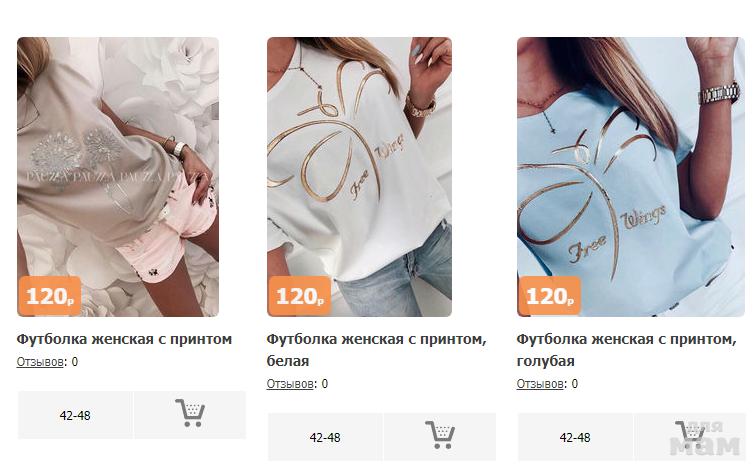The height and width of the screenshot is (470, 755).
Task: Select size 42-48 for beige t-shirt
Action: point(75,415)
